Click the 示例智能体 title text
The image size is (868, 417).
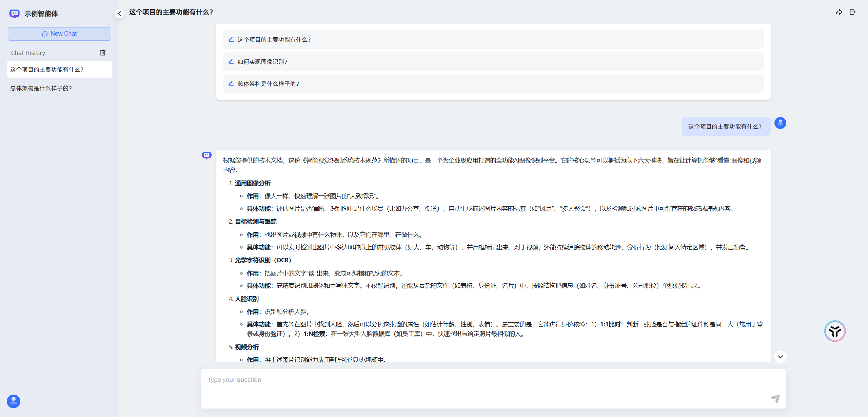[41, 14]
